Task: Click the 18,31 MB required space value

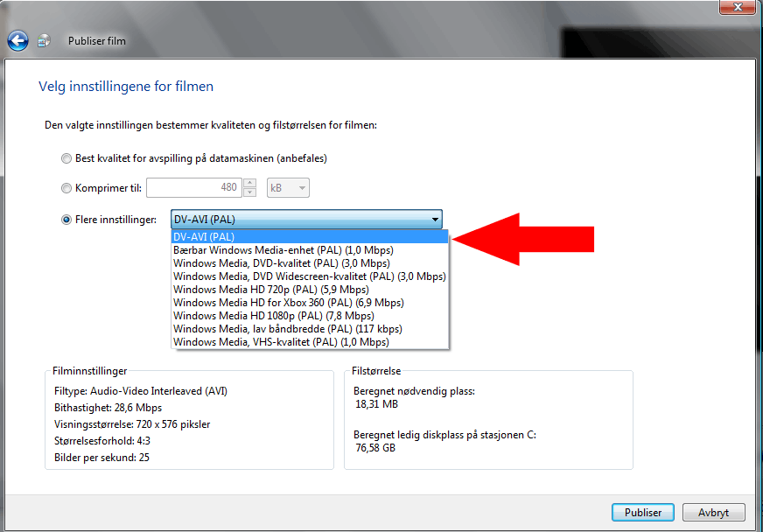Action: click(376, 404)
